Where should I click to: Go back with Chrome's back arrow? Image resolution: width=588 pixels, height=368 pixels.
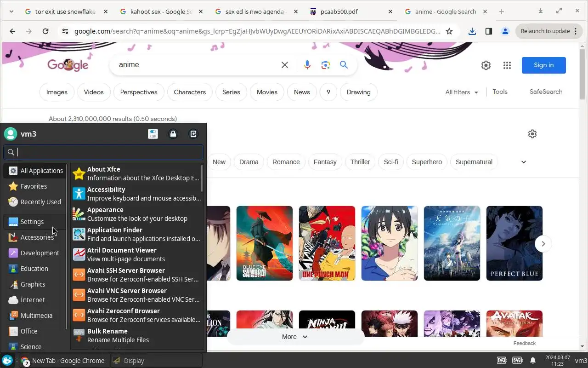click(12, 31)
